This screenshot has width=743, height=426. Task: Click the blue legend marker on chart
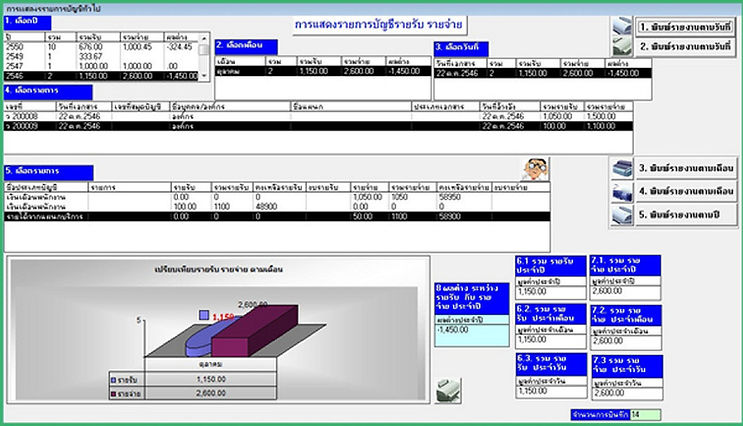[x=204, y=315]
